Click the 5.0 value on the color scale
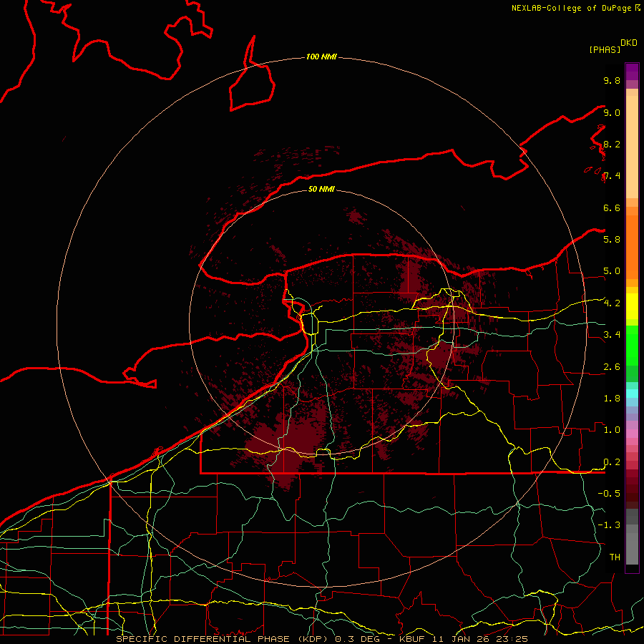 (x=612, y=271)
